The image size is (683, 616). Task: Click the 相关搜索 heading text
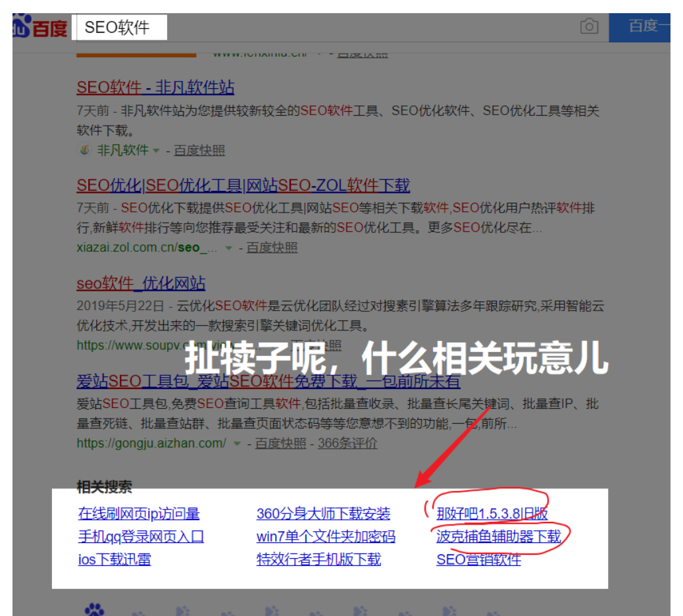105,486
